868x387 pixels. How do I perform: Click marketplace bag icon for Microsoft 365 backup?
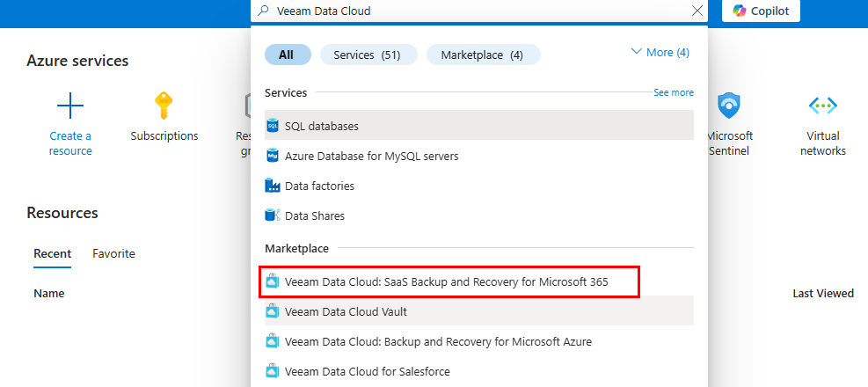click(272, 281)
